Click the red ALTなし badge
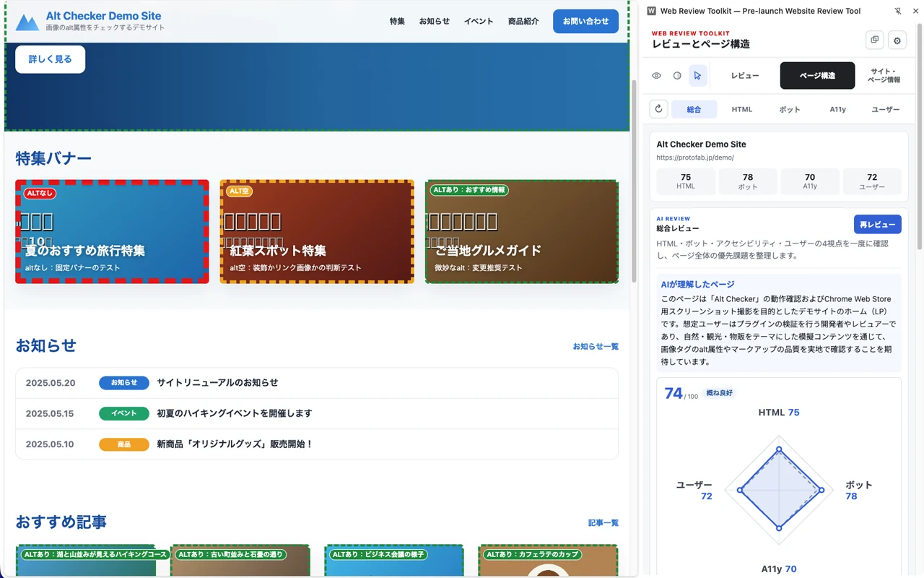 coord(40,193)
